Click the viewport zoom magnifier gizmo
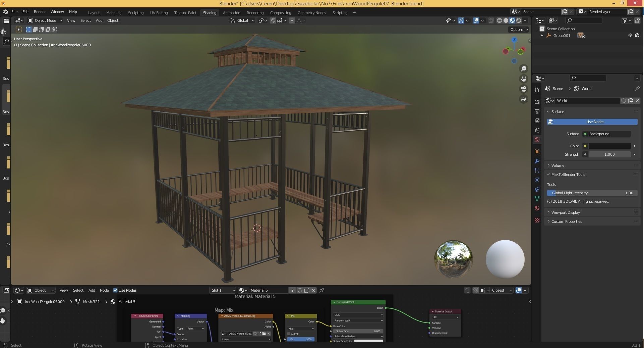644x348 pixels. coord(523,69)
